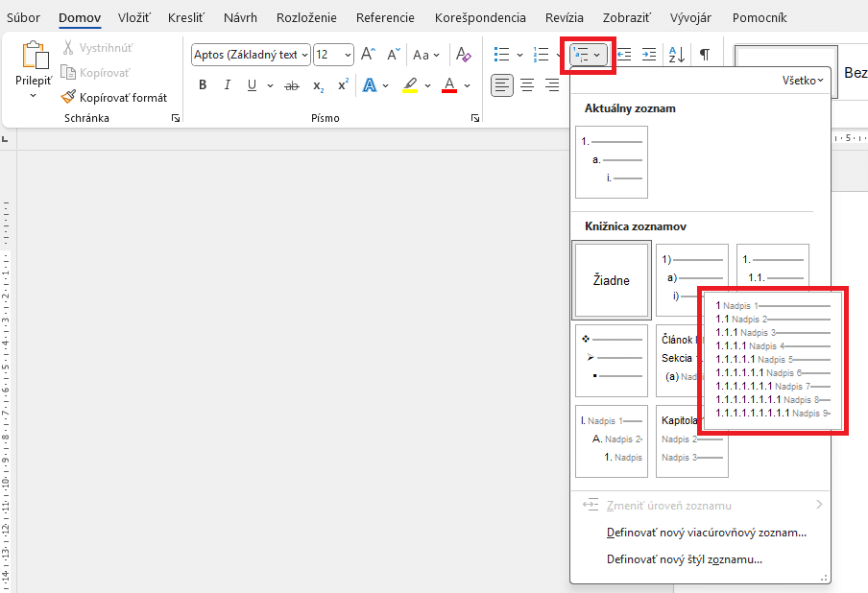Image resolution: width=868 pixels, height=593 pixels.
Task: Center align text
Action: (527, 85)
